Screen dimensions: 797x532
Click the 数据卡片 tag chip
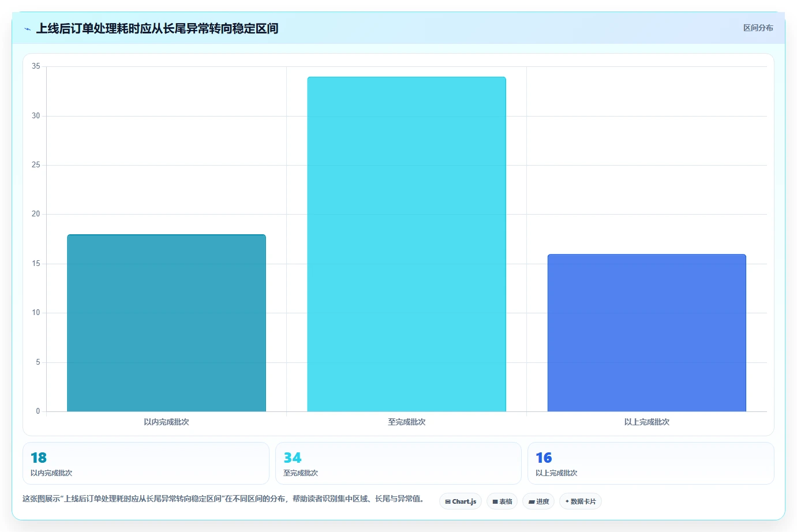(581, 501)
